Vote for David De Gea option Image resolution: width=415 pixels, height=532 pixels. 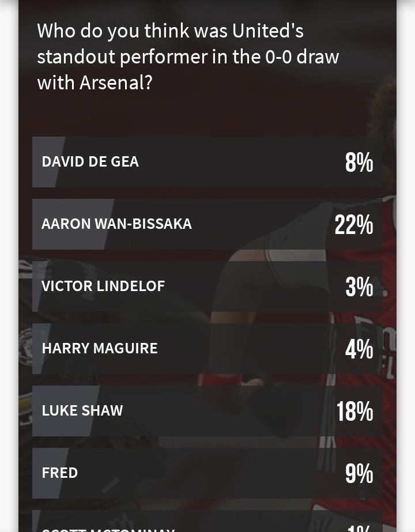point(207,162)
